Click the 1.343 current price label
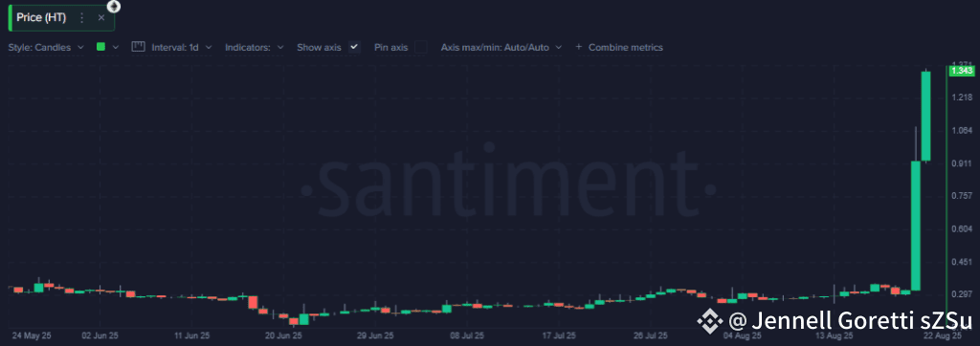Image resolution: width=980 pixels, height=346 pixels. coord(962,71)
